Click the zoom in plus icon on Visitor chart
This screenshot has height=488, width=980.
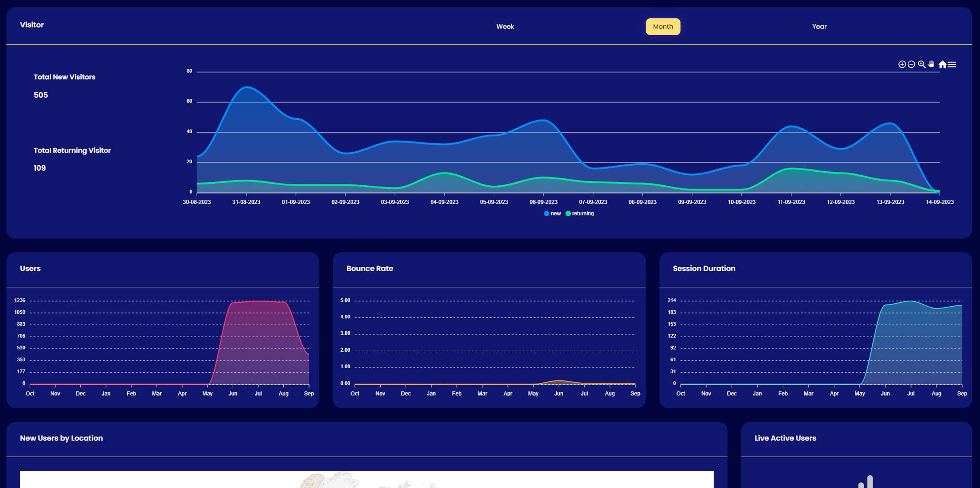tap(902, 64)
